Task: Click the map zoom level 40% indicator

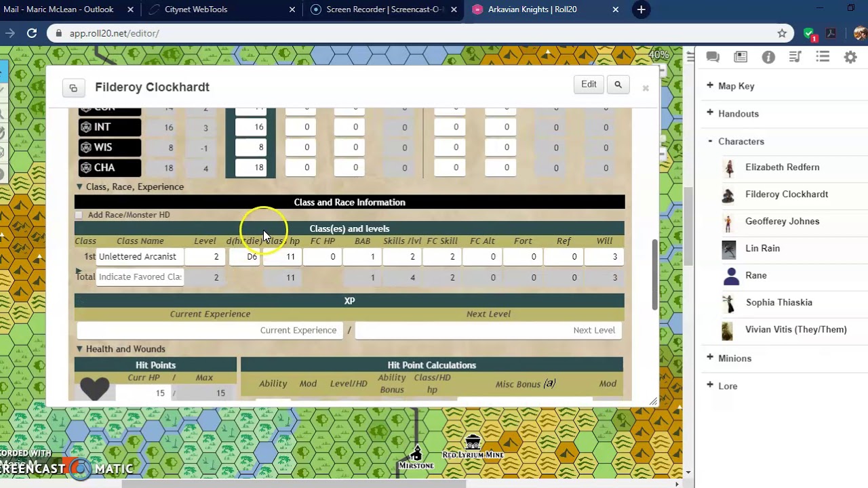Action: [x=658, y=55]
